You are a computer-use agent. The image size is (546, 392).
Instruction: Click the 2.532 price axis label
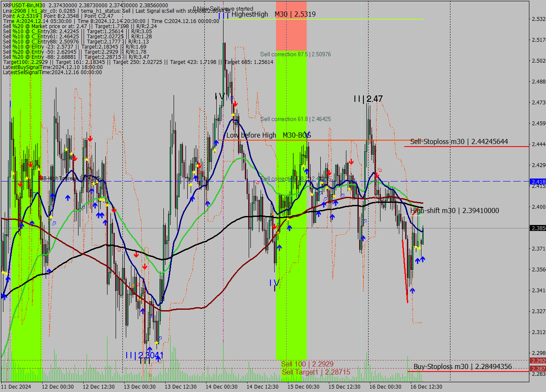pos(538,19)
